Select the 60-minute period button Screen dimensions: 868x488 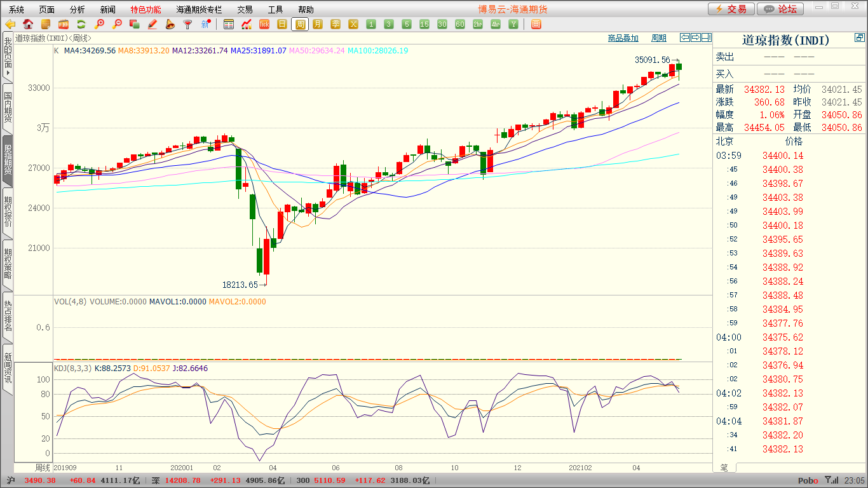460,24
